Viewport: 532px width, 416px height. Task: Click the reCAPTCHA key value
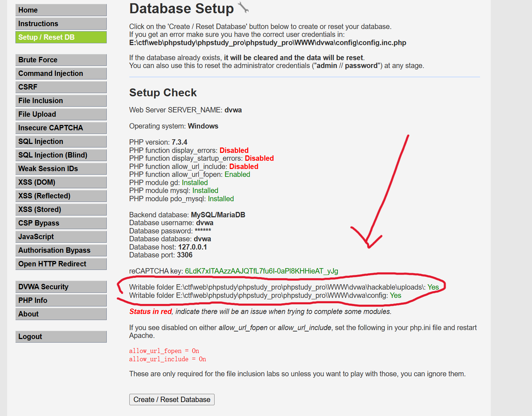point(262,271)
